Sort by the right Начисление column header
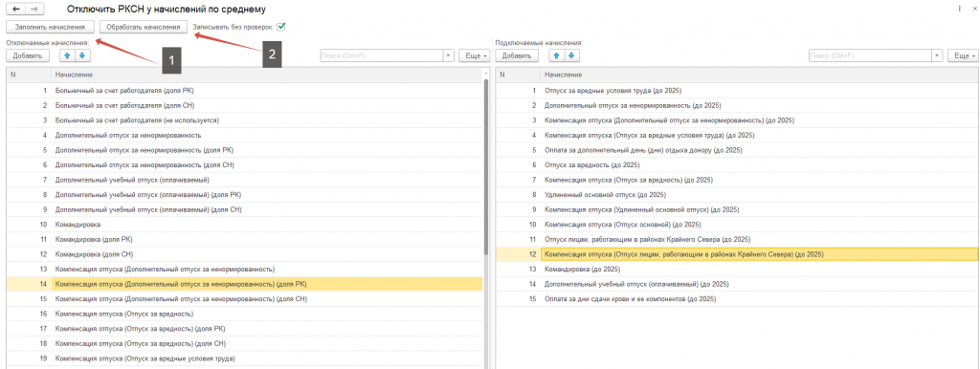Viewport: 980px width, 369px height. [759, 75]
